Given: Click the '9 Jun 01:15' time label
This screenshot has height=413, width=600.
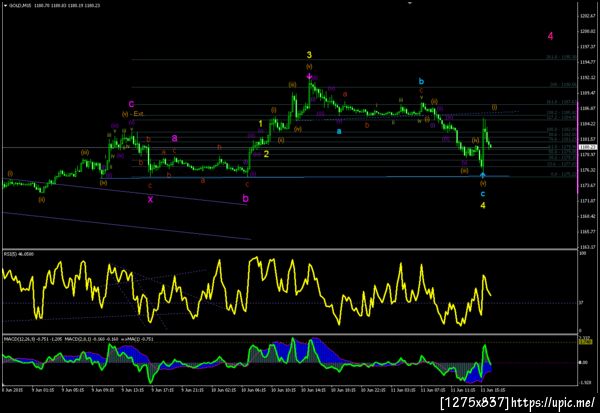Looking at the screenshot, I should (x=43, y=390).
